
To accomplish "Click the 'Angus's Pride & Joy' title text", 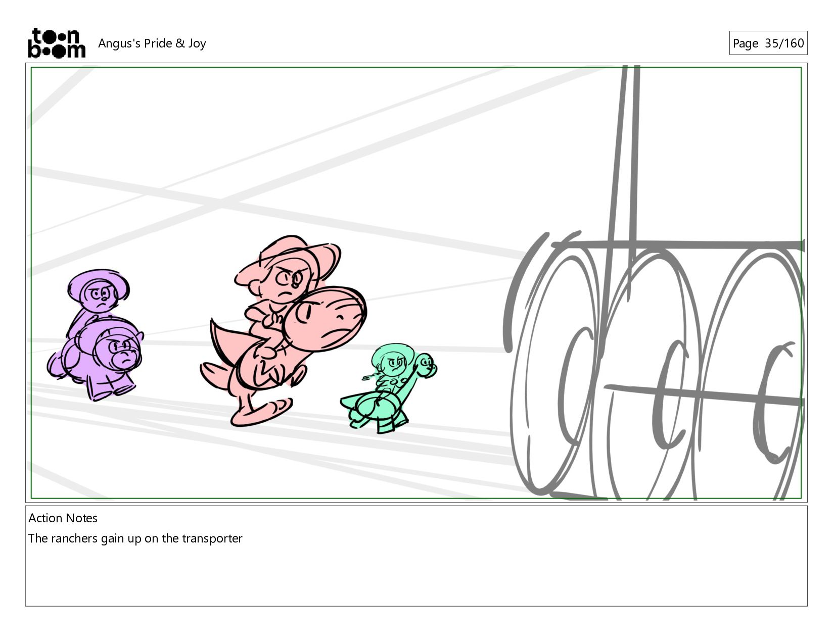I will (152, 43).
